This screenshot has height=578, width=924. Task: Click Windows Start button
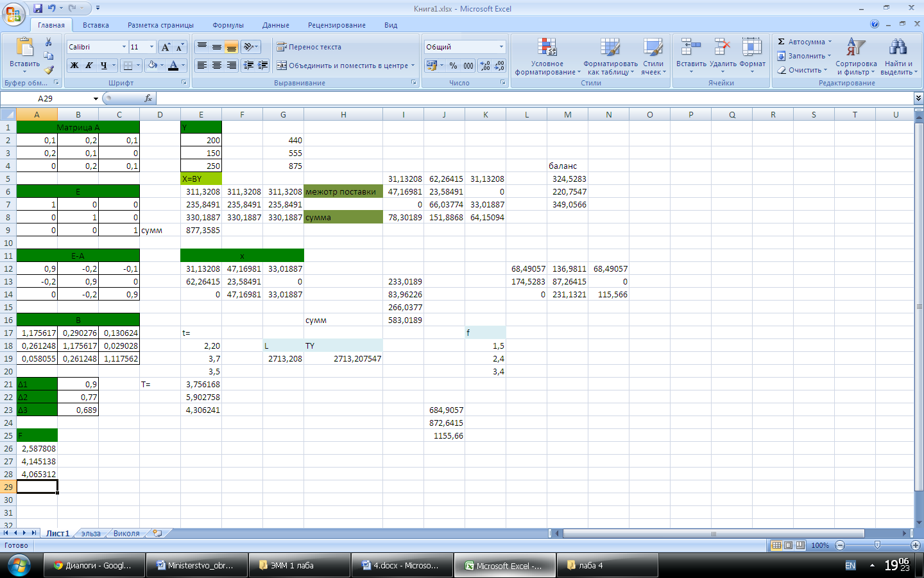click(x=19, y=565)
